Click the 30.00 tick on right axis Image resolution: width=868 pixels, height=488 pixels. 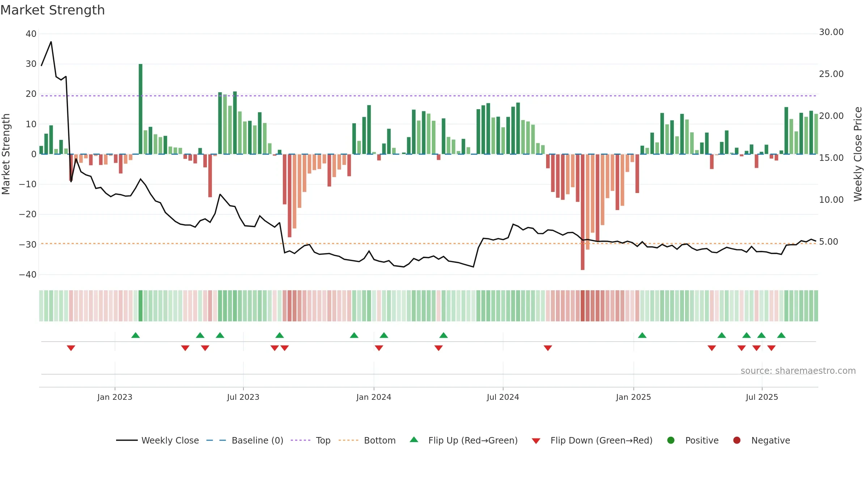(831, 32)
